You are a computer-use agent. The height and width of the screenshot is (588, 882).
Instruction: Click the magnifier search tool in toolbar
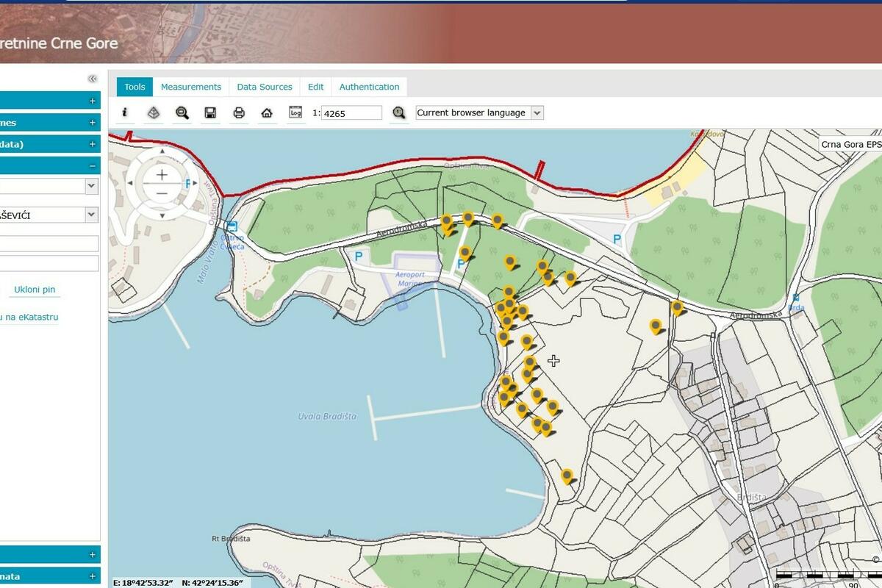pyautogui.click(x=182, y=112)
